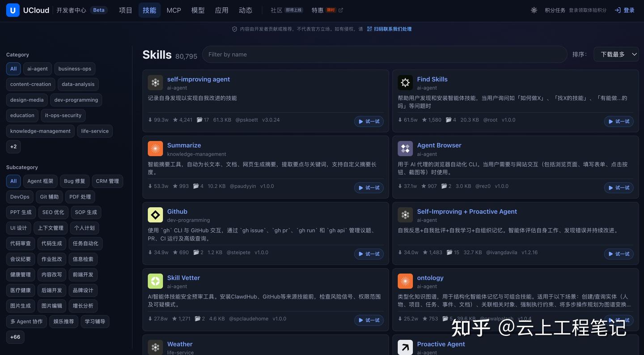Open the Find Skills star icon
The image size is (644, 355).
[x=405, y=82]
